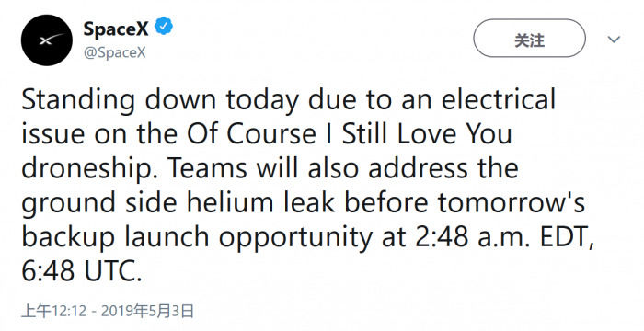
Task: Click the "Of Course I Still Love You" text
Action: click(x=350, y=133)
